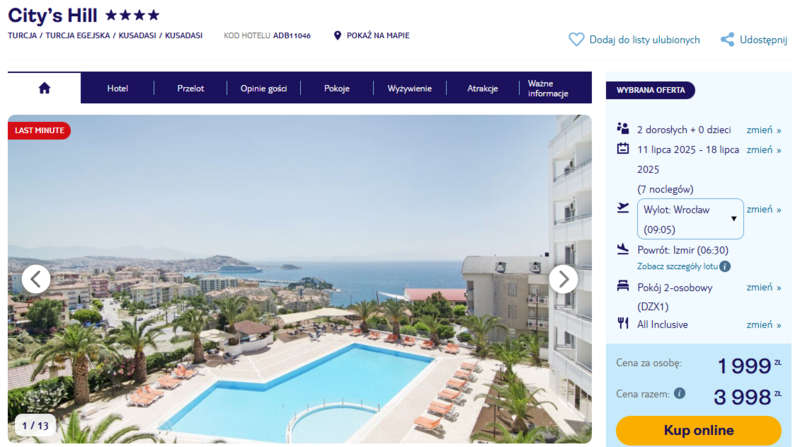Screen dimensions: 800x447
Task: Show previous photo with left arrow
Action: 36,279
